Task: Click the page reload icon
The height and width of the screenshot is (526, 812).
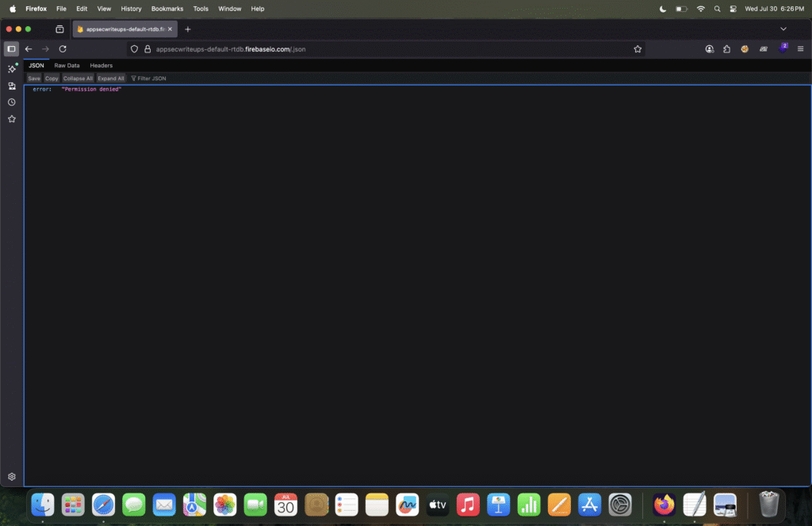Action: pyautogui.click(x=63, y=49)
